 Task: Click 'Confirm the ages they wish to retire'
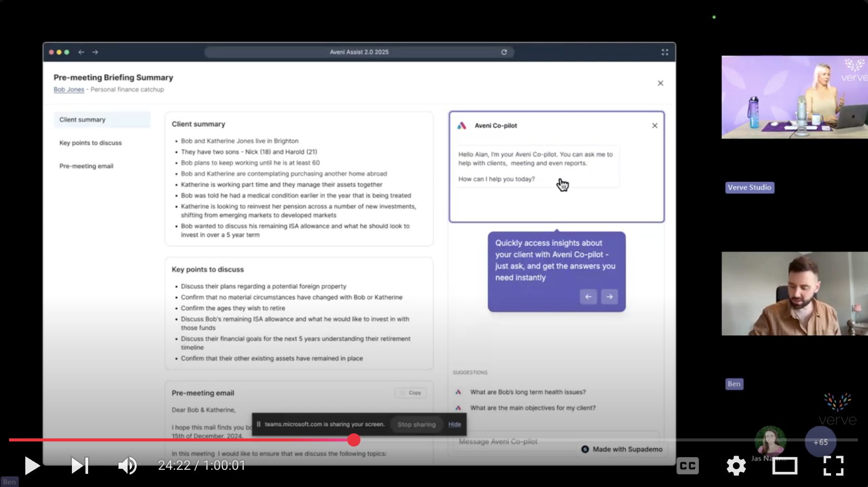coord(233,308)
